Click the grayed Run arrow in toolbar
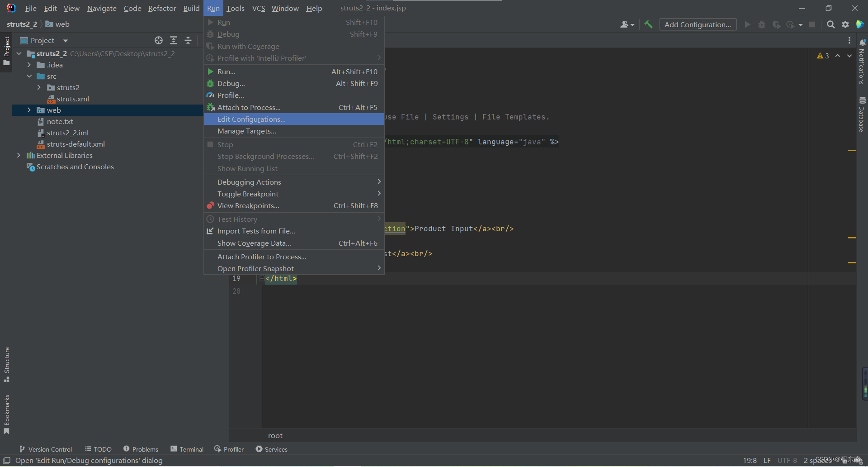This screenshot has height=467, width=868. [x=747, y=24]
